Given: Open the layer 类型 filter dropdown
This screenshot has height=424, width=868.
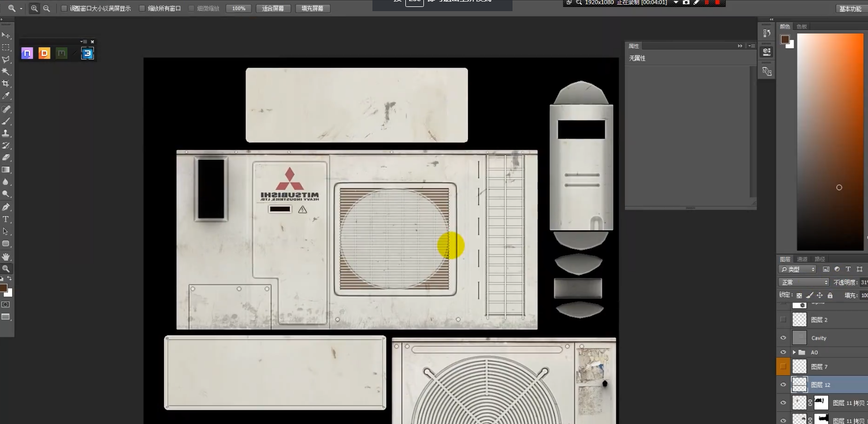Looking at the screenshot, I should coord(797,269).
